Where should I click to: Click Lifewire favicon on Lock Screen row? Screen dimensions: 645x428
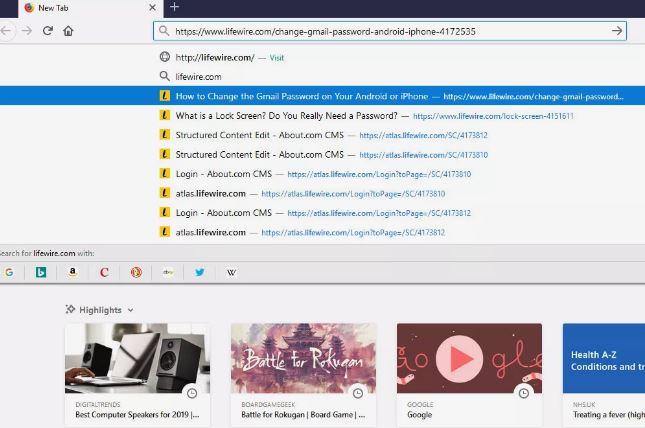pos(165,115)
